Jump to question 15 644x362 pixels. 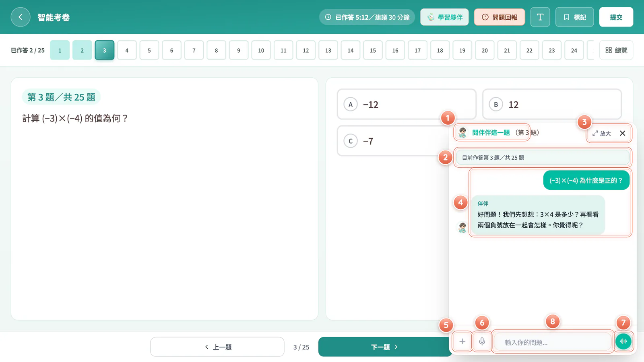pyautogui.click(x=373, y=50)
